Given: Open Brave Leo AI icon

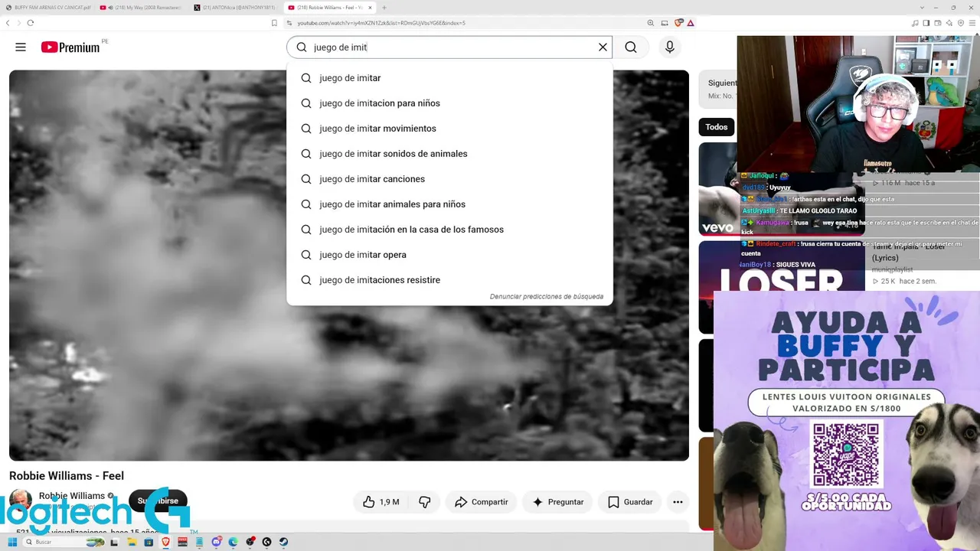Looking at the screenshot, I should (949, 23).
